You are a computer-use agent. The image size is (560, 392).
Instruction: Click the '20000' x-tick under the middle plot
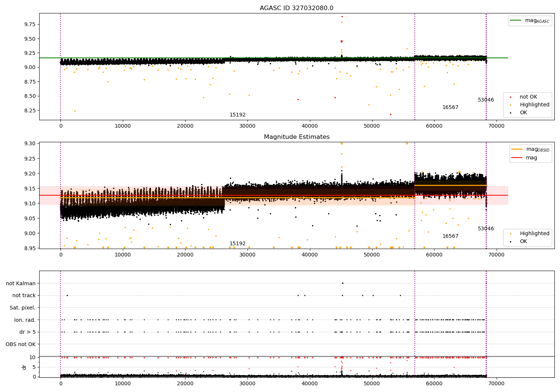point(185,255)
